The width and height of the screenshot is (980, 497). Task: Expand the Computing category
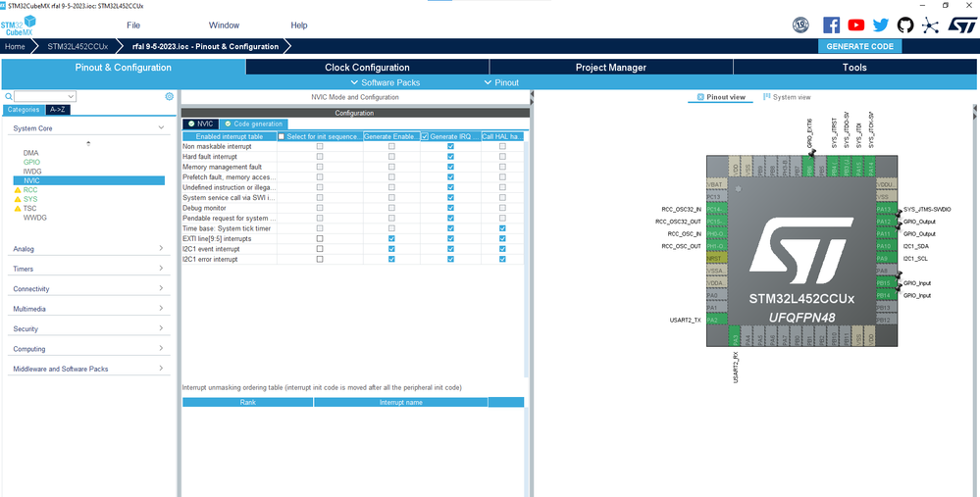[161, 348]
